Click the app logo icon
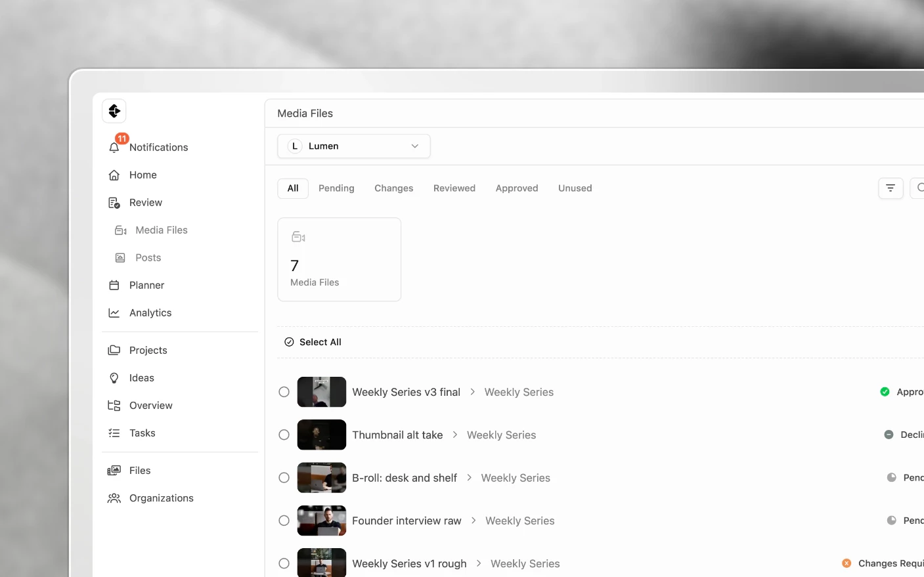Viewport: 924px width, 577px height. (x=114, y=111)
